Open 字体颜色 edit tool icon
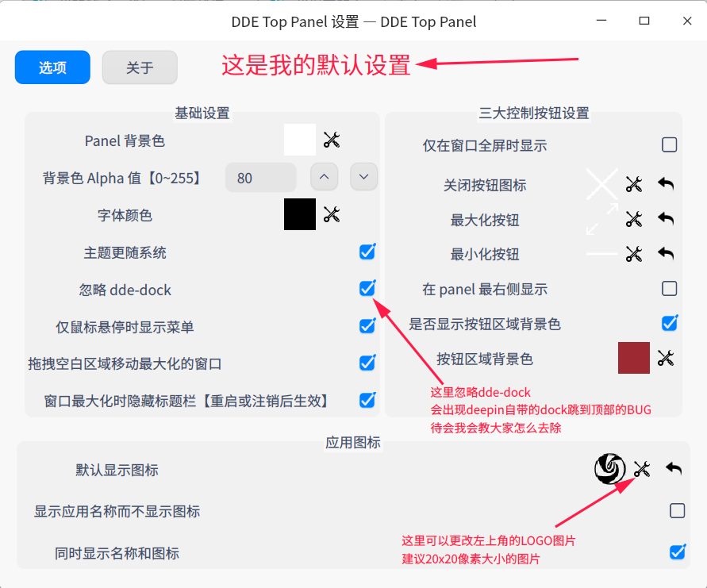The height and width of the screenshot is (588, 707). 332,214
